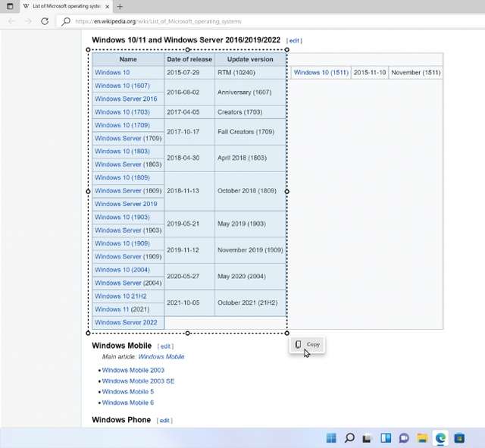The width and height of the screenshot is (485, 448).
Task: Click the Copy button of web select
Action: [x=307, y=344]
